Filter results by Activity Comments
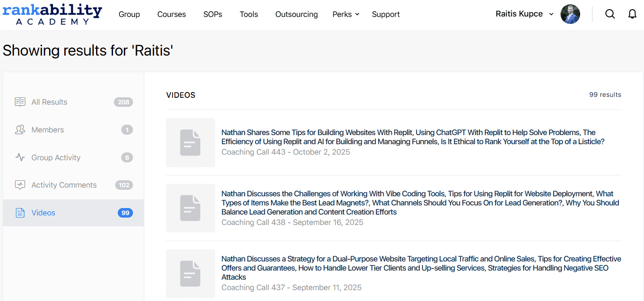The height and width of the screenshot is (301, 644). tap(64, 185)
